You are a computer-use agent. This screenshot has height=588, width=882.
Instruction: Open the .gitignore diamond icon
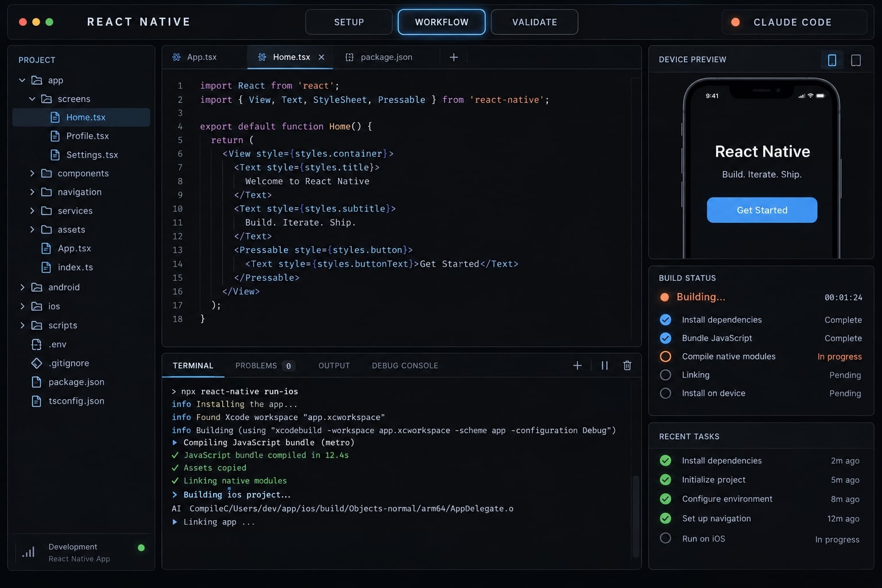[x=37, y=363]
